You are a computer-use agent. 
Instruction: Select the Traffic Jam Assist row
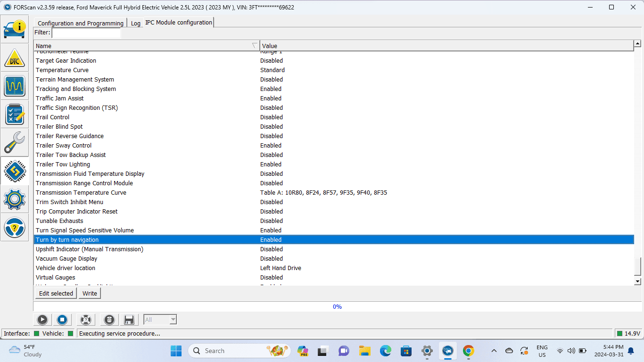coord(334,98)
